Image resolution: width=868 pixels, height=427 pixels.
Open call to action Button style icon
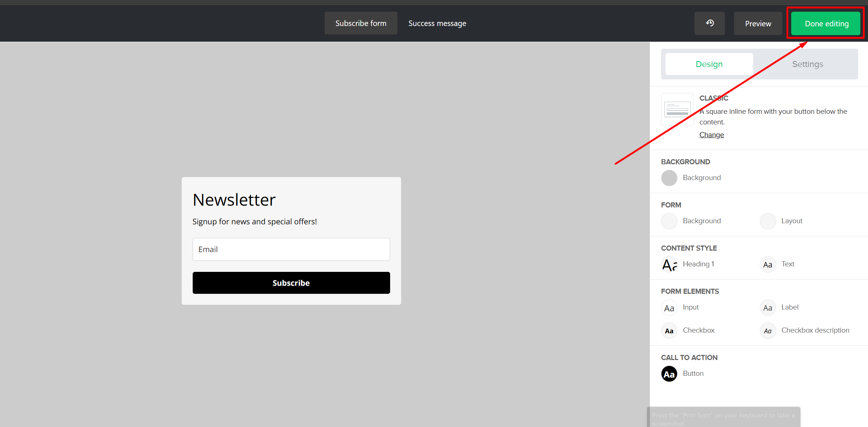pyautogui.click(x=669, y=374)
